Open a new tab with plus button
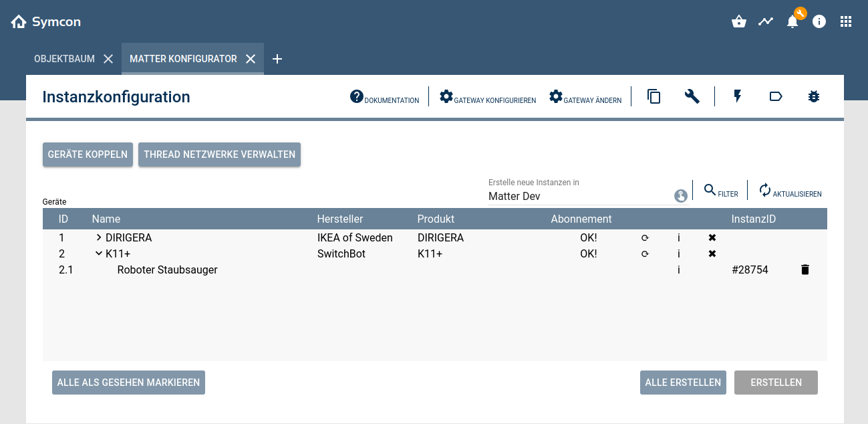Screen dimensions: 868x424 tap(277, 59)
